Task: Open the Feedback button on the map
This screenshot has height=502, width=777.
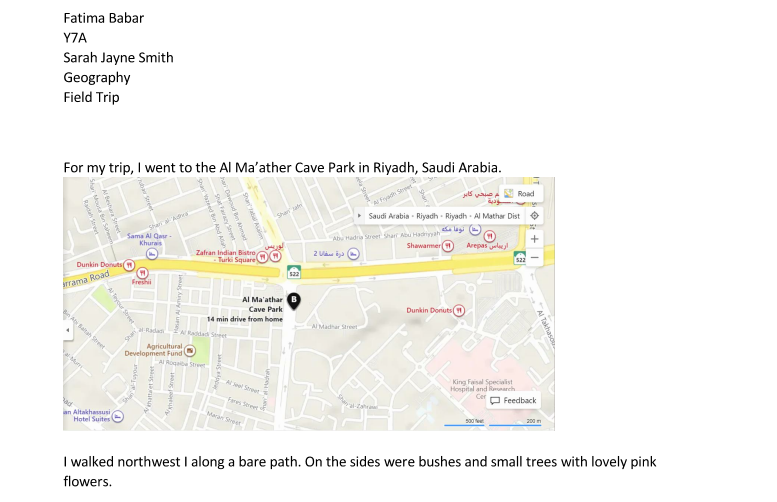Action: [513, 400]
